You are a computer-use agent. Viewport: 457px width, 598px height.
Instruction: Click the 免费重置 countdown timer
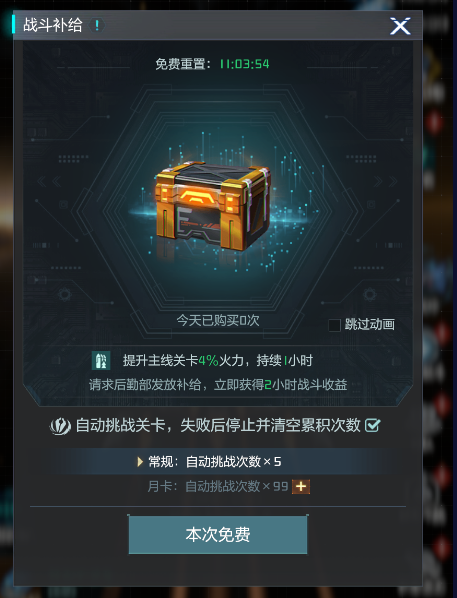(245, 64)
